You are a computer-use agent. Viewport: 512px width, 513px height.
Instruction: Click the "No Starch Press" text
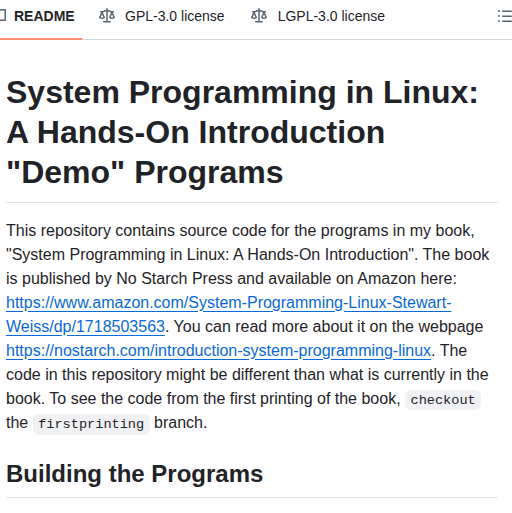pyautogui.click(x=174, y=278)
